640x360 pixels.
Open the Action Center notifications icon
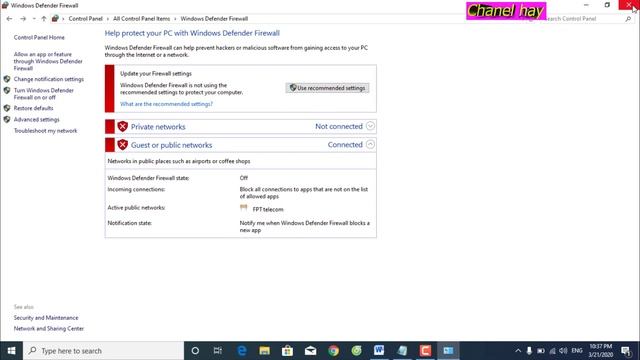click(626, 351)
